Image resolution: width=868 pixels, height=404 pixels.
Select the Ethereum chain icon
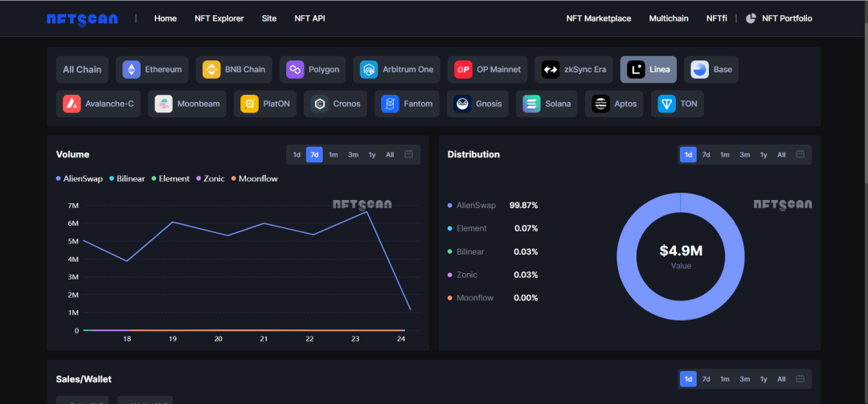click(131, 70)
